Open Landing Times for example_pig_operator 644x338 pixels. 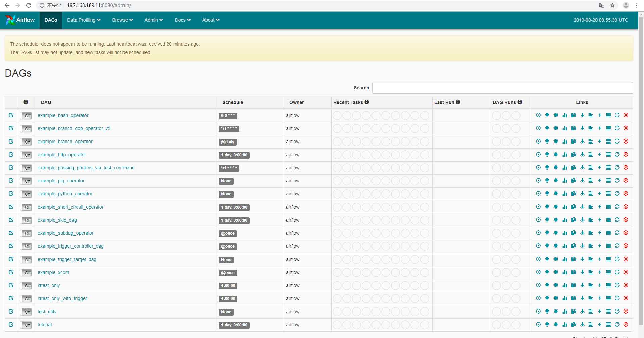click(x=582, y=180)
